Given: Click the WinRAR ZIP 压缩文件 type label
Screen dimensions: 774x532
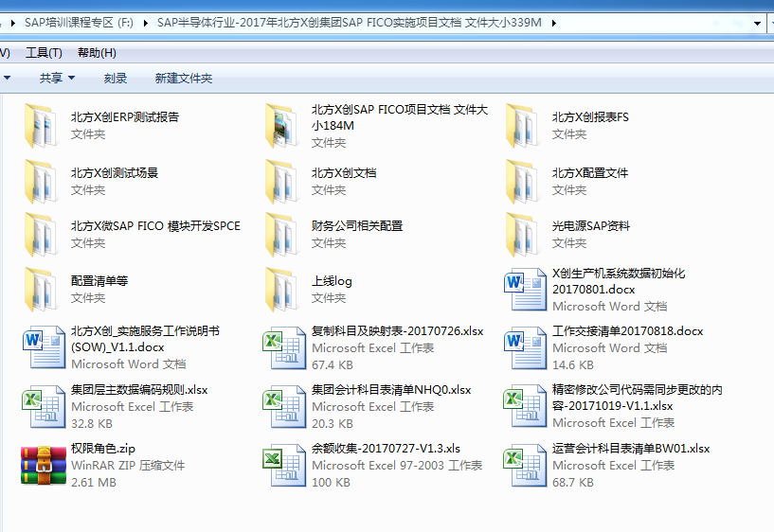Looking at the screenshot, I should [128, 466].
